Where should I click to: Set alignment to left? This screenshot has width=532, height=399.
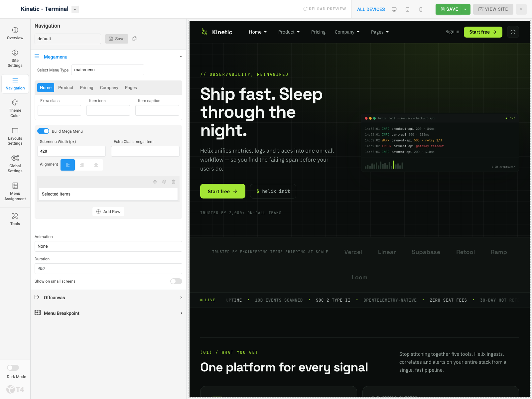pos(67,165)
